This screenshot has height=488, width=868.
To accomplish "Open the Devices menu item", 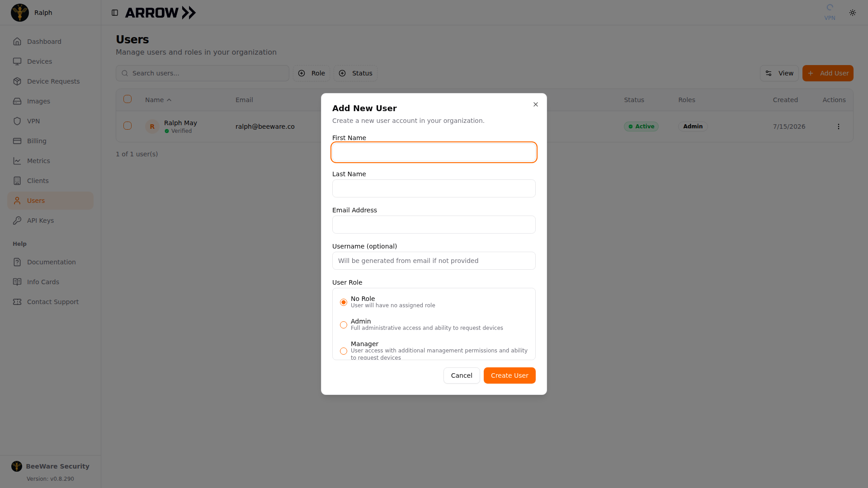I will pos(51,61).
